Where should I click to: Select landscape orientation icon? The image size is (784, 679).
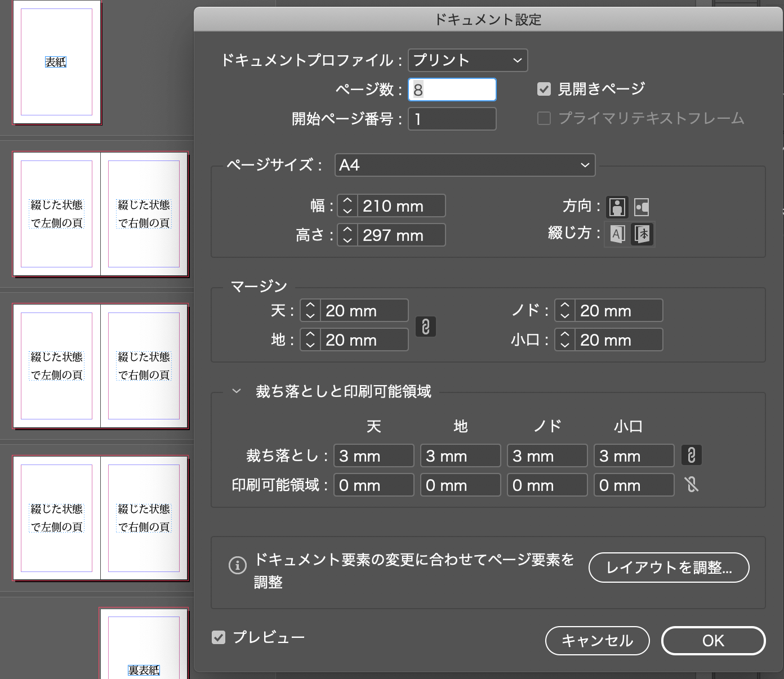click(642, 207)
